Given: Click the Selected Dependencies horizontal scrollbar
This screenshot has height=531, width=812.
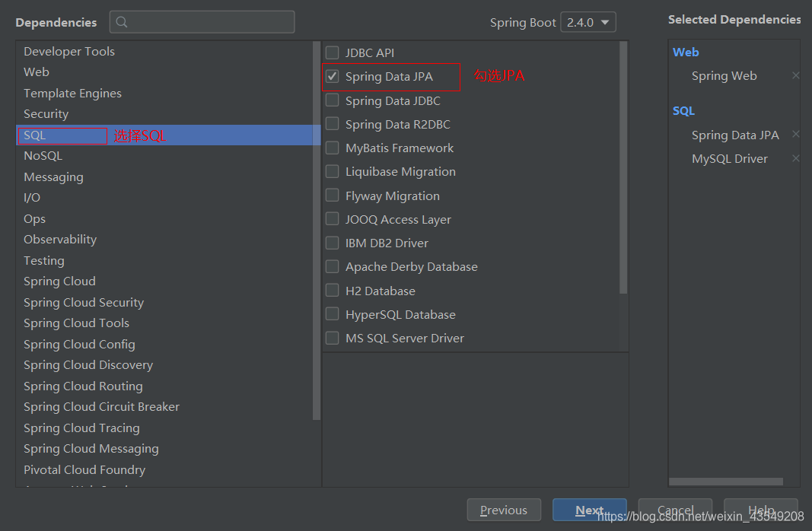Looking at the screenshot, I should (x=726, y=482).
